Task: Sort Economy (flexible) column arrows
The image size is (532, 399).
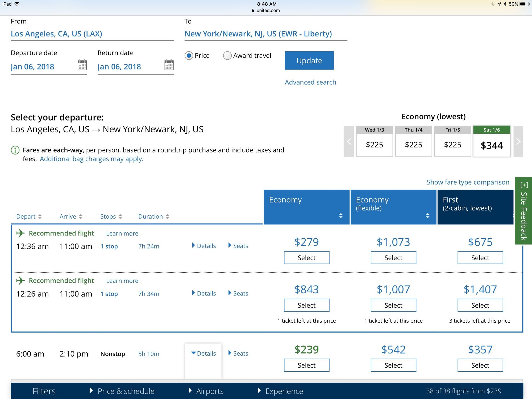Action: 427,216
